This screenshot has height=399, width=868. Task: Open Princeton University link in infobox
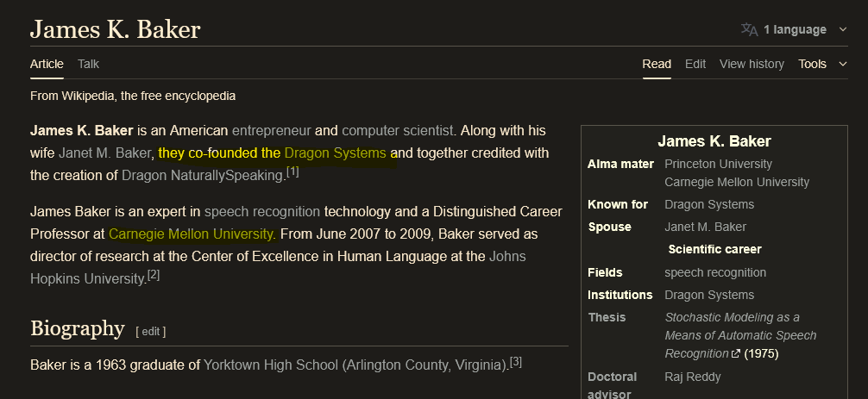[x=718, y=164]
